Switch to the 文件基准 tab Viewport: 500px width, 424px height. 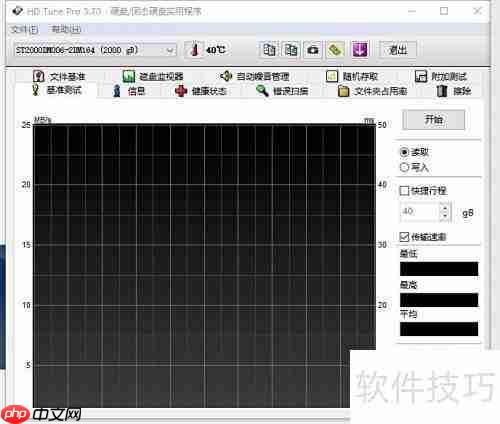pos(59,77)
